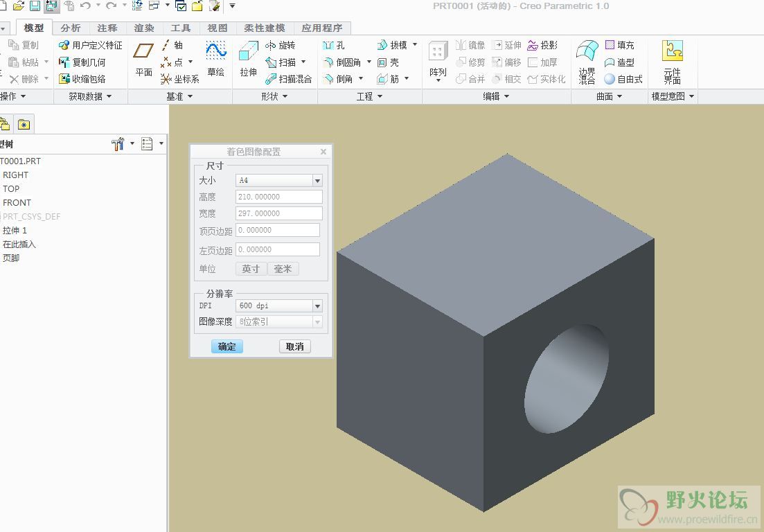The height and width of the screenshot is (532, 764).
Task: Click the 宽度 width input field
Action: pyautogui.click(x=278, y=213)
